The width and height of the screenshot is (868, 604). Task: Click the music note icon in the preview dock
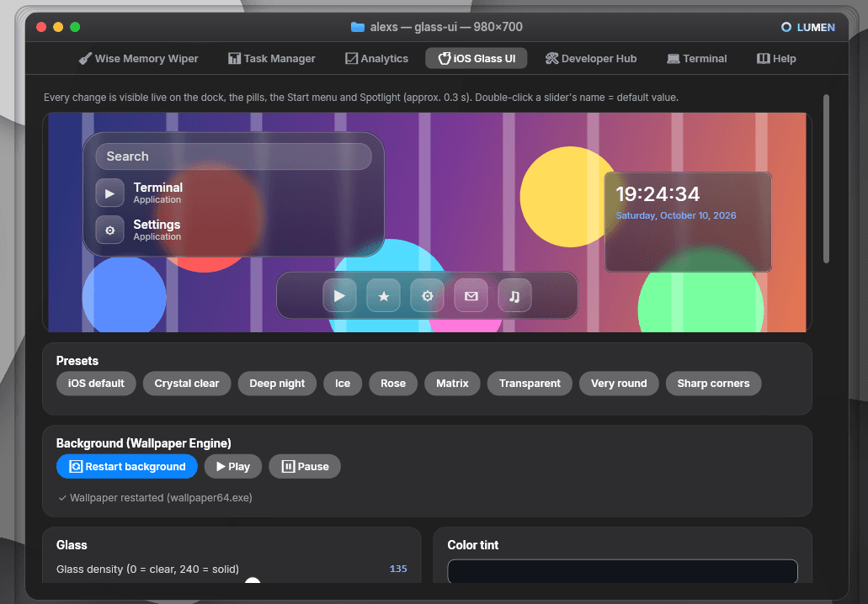click(x=514, y=296)
